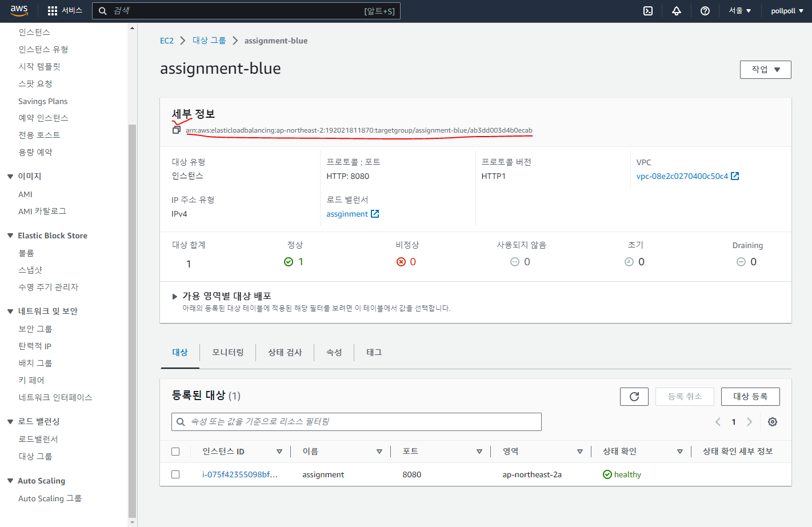Image resolution: width=812 pixels, height=527 pixels.
Task: Open the Seoul region dropdown
Action: [740, 11]
